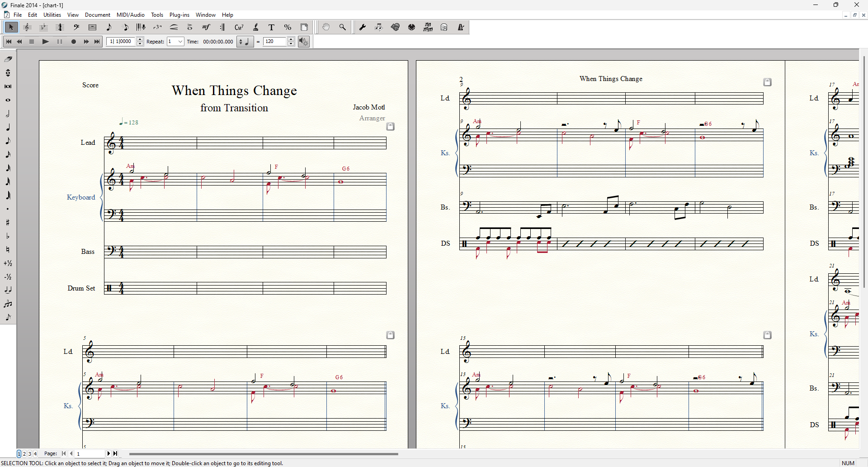Rewind to beginning of the score
Screen dimensions: 868x467
coord(9,42)
